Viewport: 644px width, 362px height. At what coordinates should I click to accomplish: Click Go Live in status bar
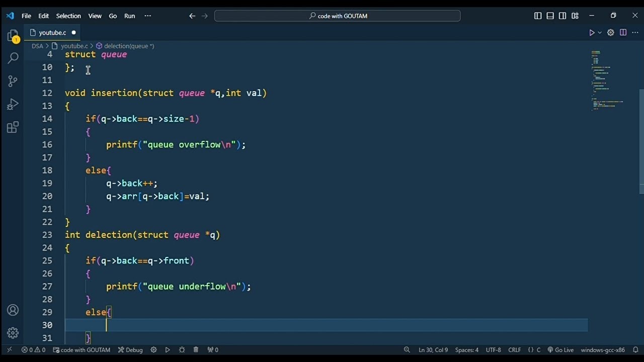[560, 350]
